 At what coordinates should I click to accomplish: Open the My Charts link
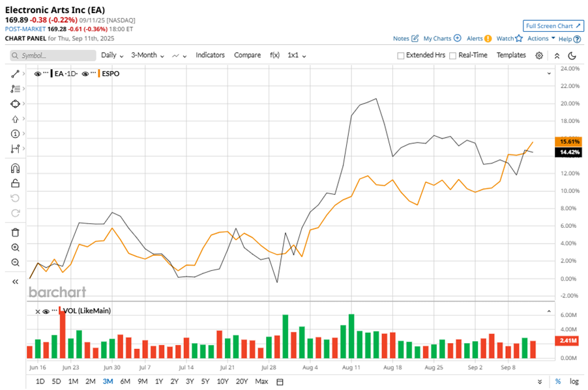437,38
